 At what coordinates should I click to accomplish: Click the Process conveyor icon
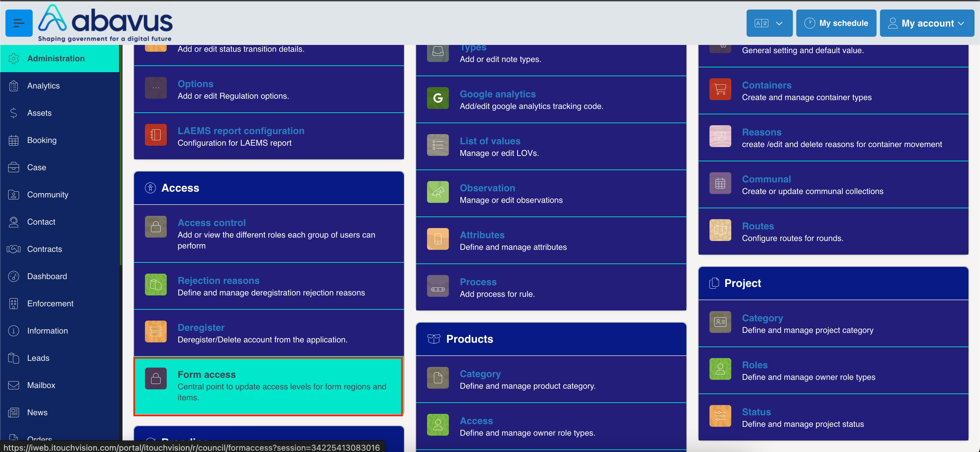click(x=438, y=286)
